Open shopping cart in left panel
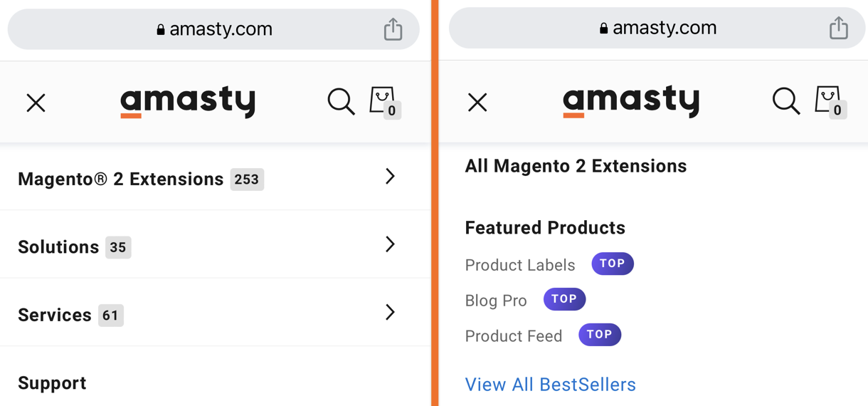This screenshot has width=868, height=406. tap(384, 103)
